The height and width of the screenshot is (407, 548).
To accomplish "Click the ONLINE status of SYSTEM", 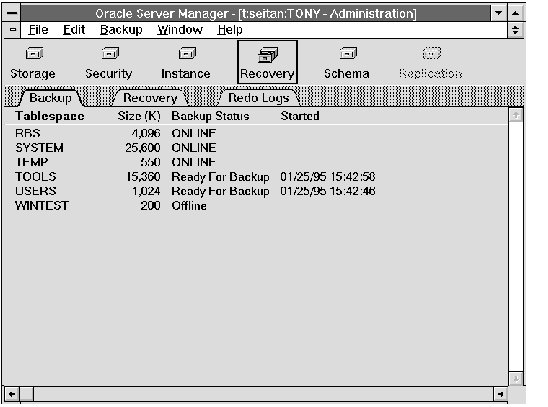I will click(x=194, y=148).
